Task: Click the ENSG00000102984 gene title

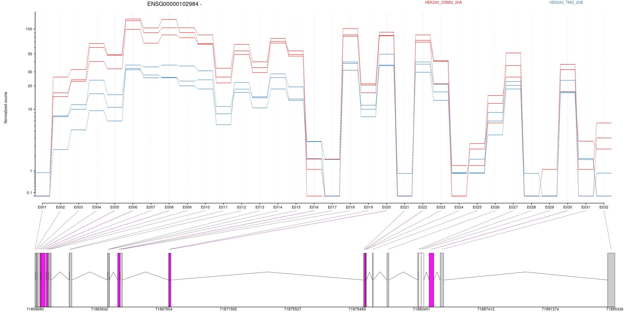Action: [174, 4]
